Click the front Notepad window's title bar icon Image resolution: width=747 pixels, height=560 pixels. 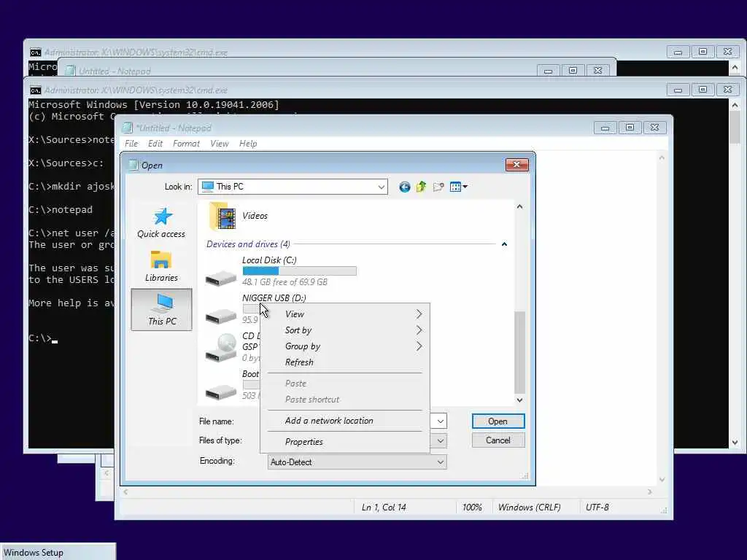click(127, 128)
